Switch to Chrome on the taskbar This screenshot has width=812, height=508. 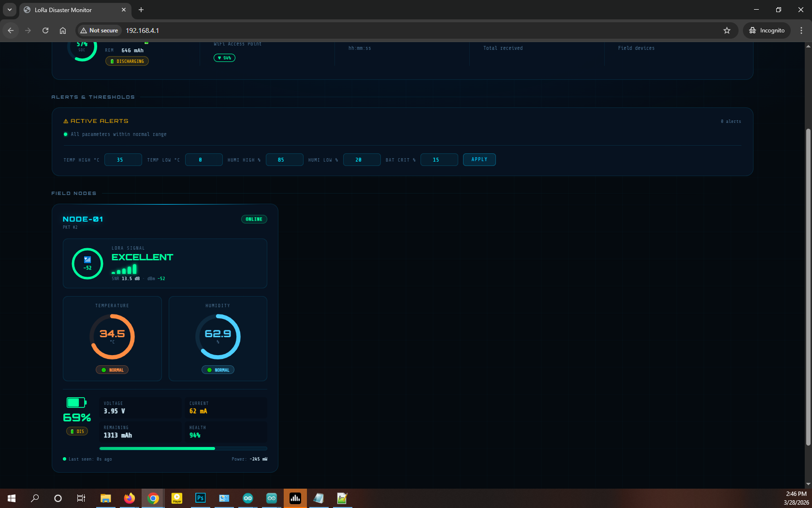(x=153, y=498)
